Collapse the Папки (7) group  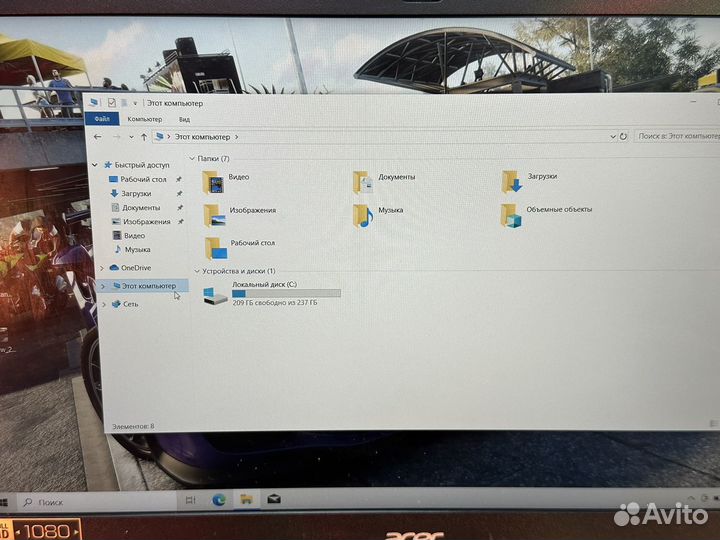click(x=192, y=158)
